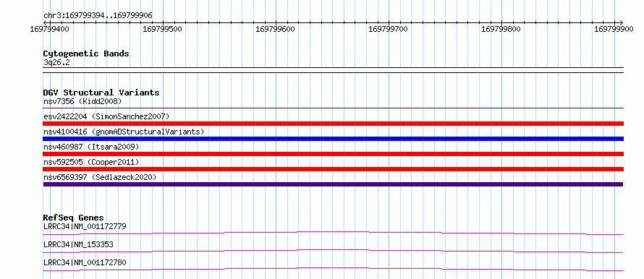This screenshot has height=279, width=644.
Task: Click the RefSeq Genes track title
Action: [74, 218]
